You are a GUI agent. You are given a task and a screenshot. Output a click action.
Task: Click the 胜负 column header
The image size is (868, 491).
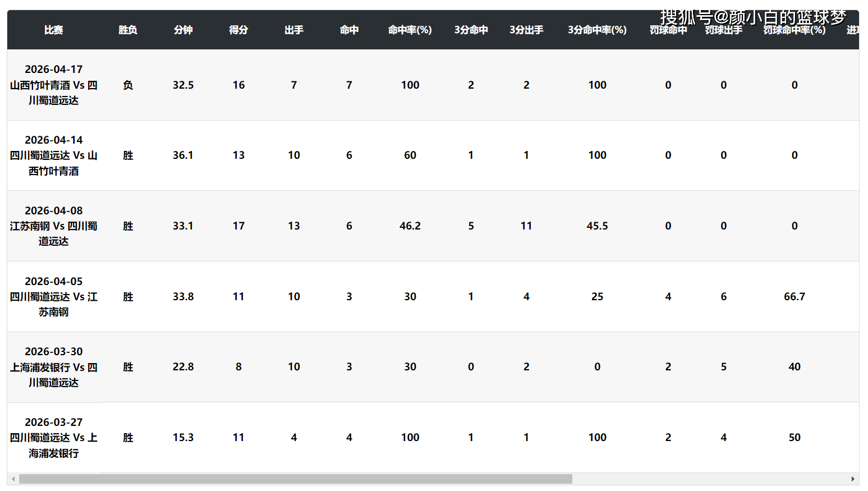[x=128, y=30]
